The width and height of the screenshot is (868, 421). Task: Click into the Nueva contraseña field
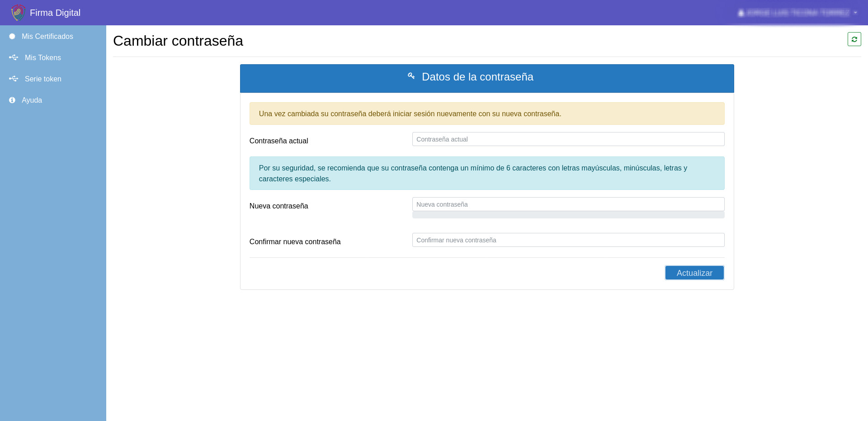[x=568, y=204]
